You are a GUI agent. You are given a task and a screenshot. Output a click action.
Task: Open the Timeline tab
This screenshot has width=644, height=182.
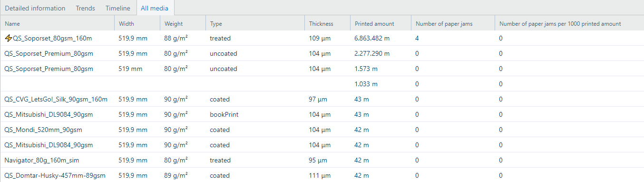tap(118, 8)
